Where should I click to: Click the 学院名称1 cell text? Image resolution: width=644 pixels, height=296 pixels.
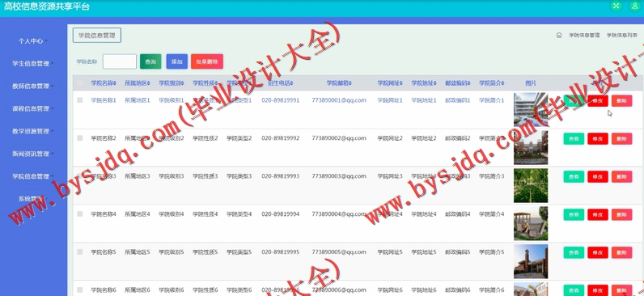tap(104, 100)
